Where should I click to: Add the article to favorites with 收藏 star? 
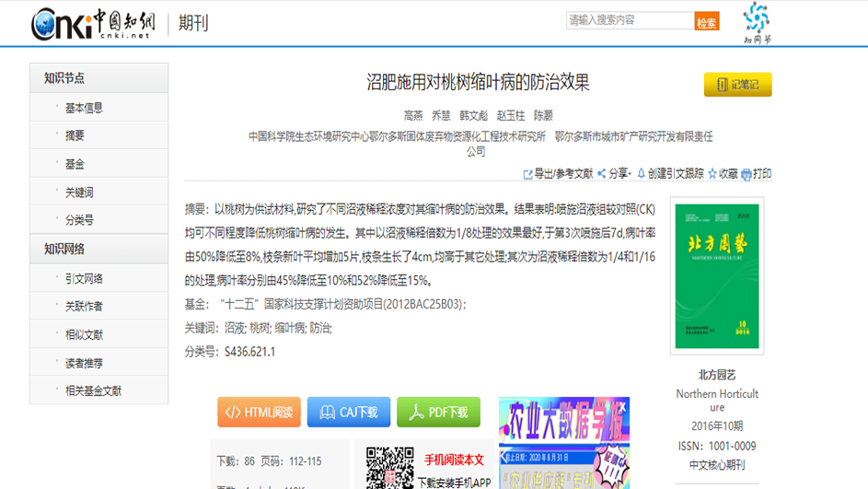(x=712, y=173)
